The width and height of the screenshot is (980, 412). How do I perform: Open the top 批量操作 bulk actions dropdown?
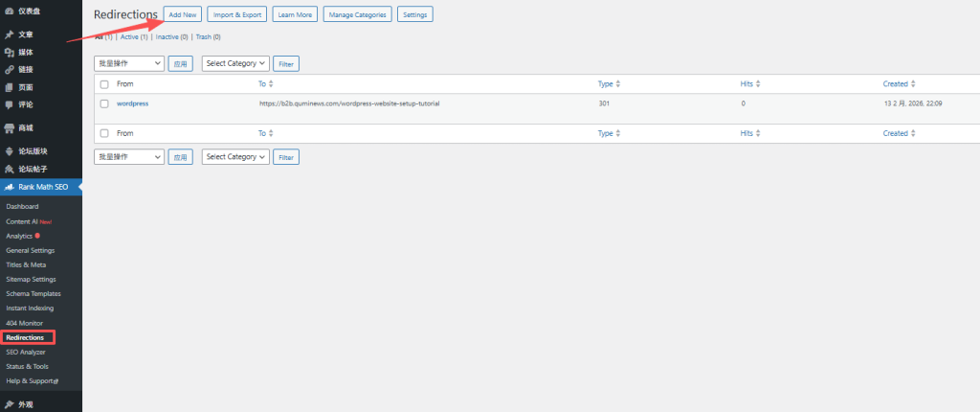coord(129,63)
